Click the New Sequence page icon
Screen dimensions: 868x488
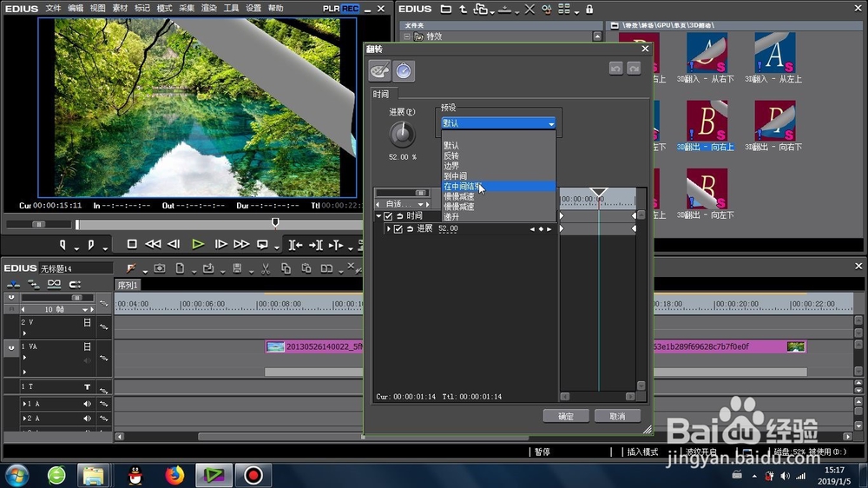point(180,268)
